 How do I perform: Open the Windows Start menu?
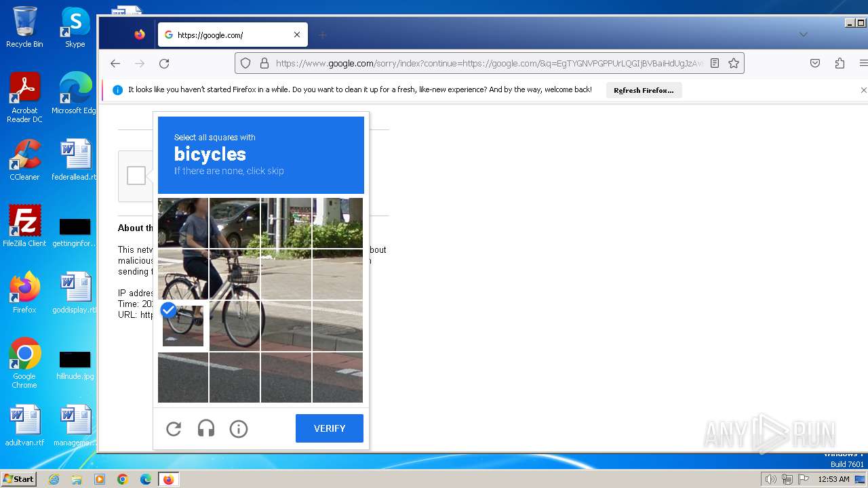(x=18, y=479)
